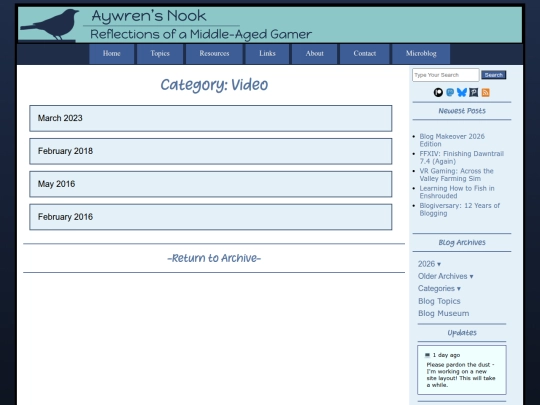Open the Blog Topics sidebar link
The height and width of the screenshot is (405, 540).
439,301
